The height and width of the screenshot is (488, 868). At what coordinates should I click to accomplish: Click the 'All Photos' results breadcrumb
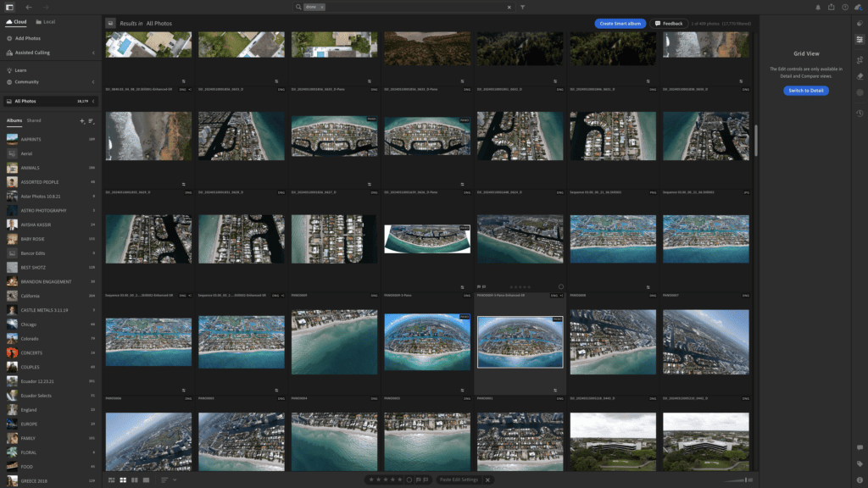coord(159,23)
